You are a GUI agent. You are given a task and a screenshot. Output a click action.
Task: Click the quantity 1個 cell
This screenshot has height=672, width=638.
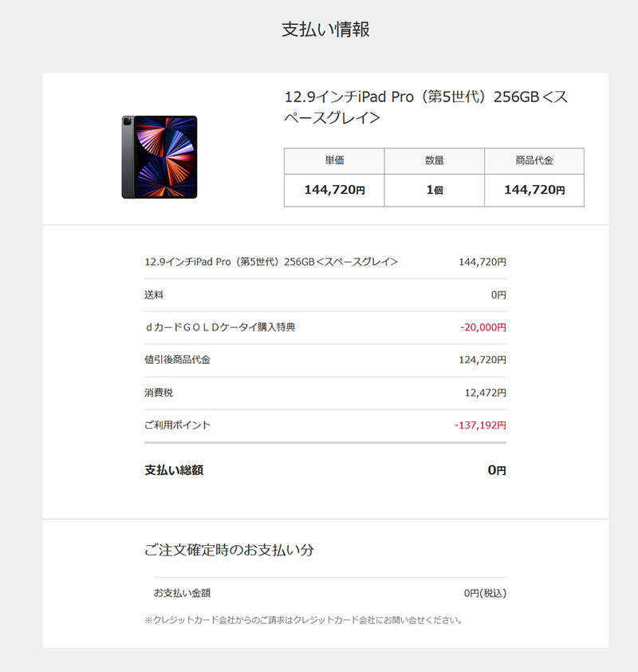click(x=434, y=190)
